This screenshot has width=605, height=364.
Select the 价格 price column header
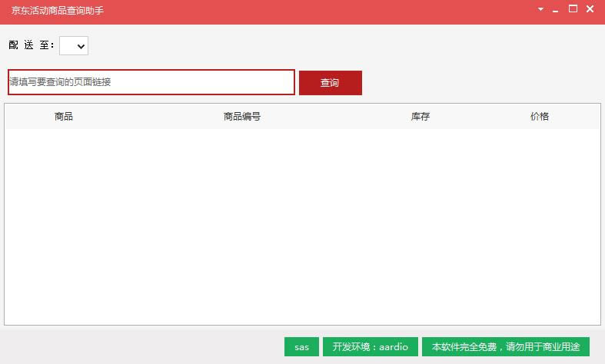tap(540, 117)
